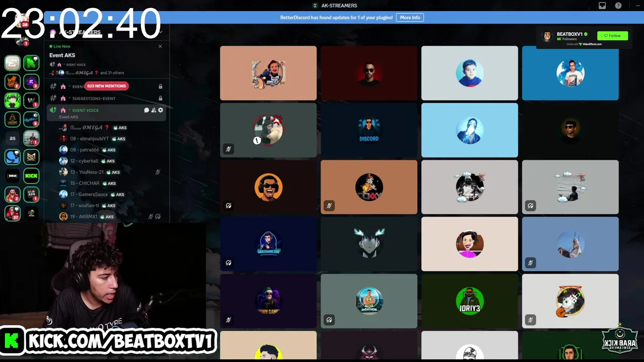Focus the pink-shirt woman cartoon tile
The height and width of the screenshot is (362, 644).
coord(469,244)
